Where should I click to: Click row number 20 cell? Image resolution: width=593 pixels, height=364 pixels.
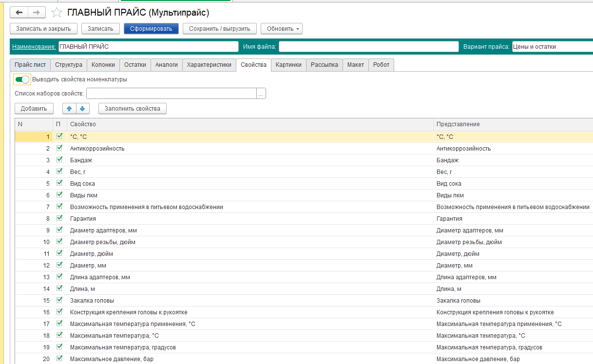point(34,359)
